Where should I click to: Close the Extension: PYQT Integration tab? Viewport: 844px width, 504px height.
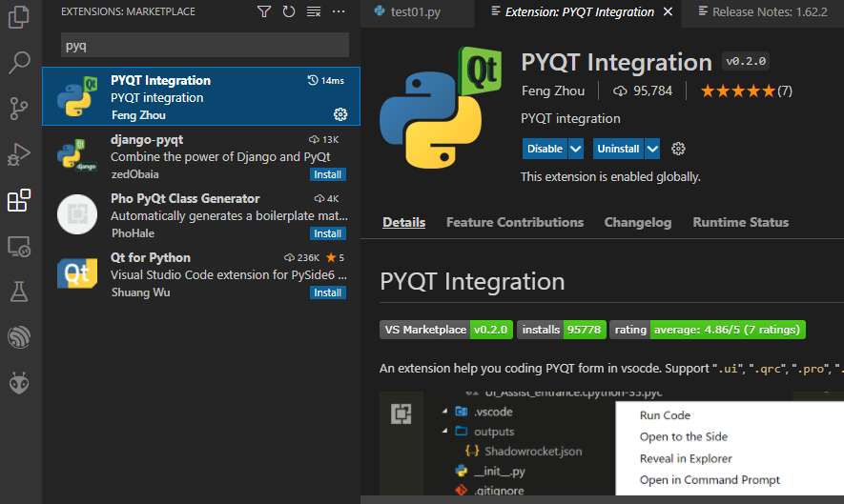668,11
